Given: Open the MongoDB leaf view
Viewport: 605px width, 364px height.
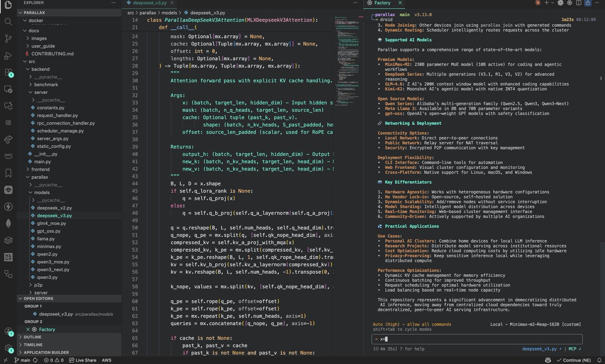Looking at the screenshot, I should click(8, 223).
